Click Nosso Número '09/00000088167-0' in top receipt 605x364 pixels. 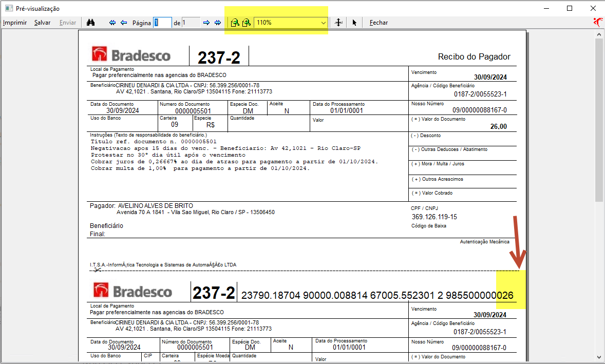tap(480, 110)
